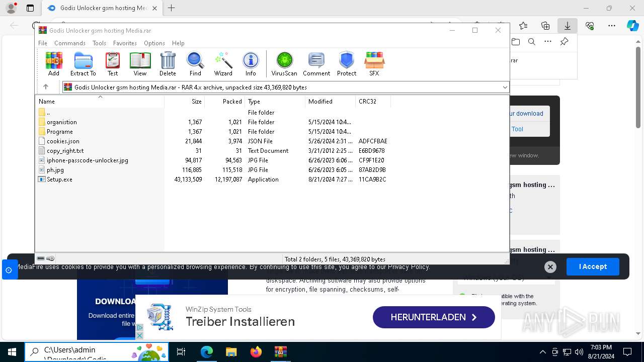Open the View toolbar icon
This screenshot has height=362, width=644.
point(140,64)
